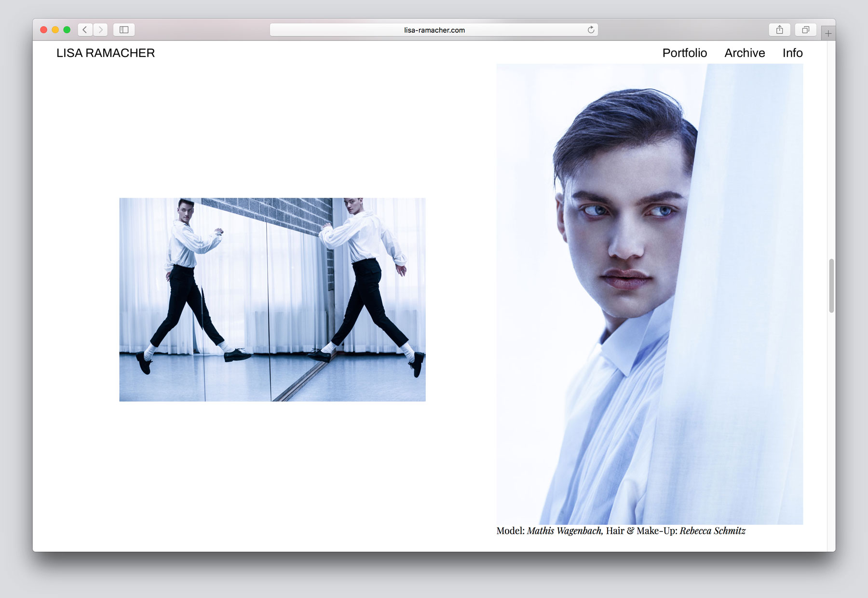This screenshot has height=598, width=868.
Task: Open a new tab with plus button
Action: click(x=828, y=33)
